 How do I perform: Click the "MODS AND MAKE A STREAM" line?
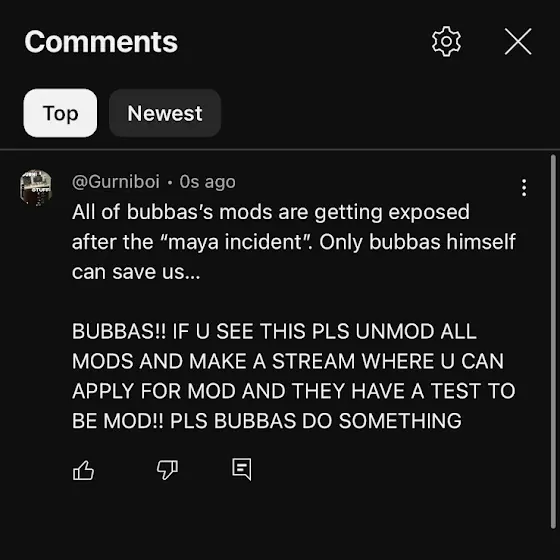click(288, 361)
